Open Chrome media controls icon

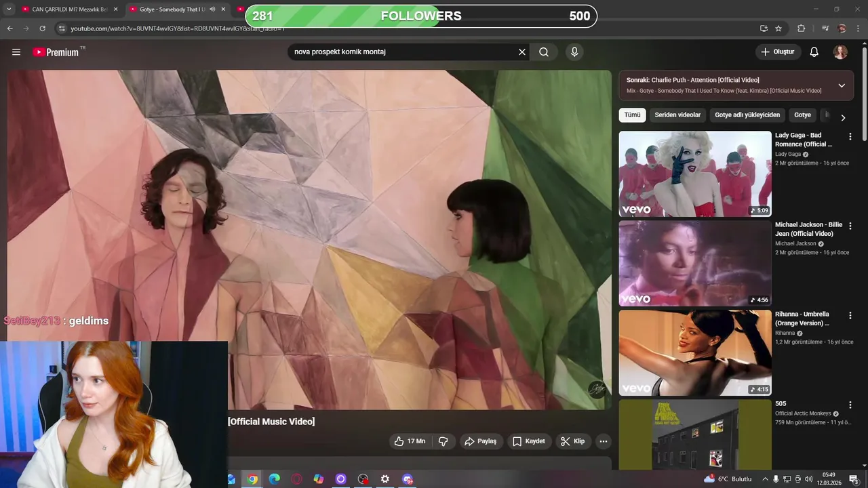[825, 28]
